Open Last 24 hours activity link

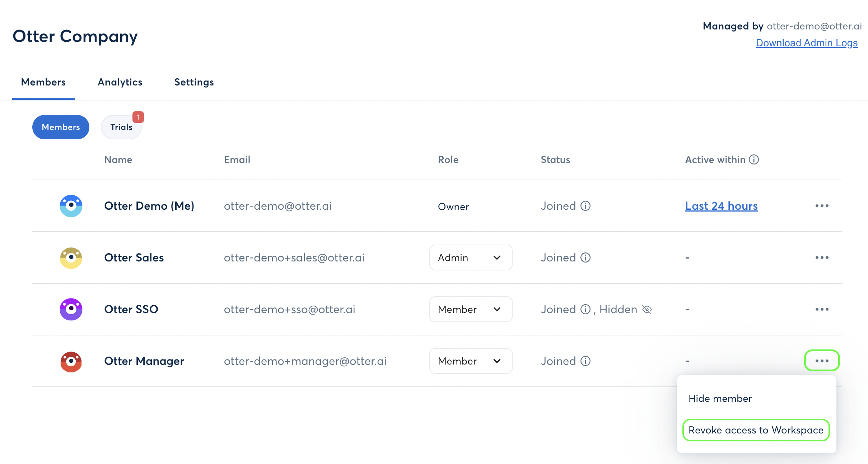(x=721, y=206)
